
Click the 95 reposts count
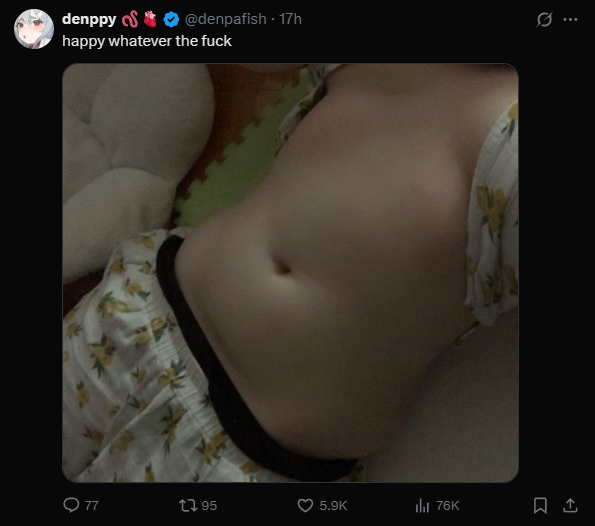(209, 506)
